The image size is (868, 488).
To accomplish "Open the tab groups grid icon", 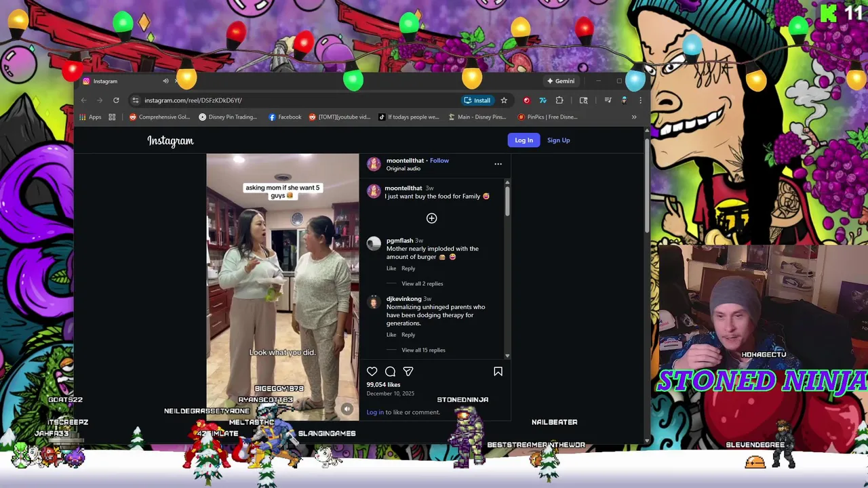I will coord(112,117).
